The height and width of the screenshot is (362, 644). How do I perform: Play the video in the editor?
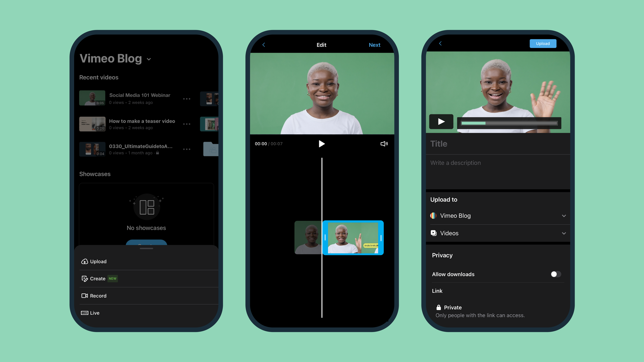[322, 144]
